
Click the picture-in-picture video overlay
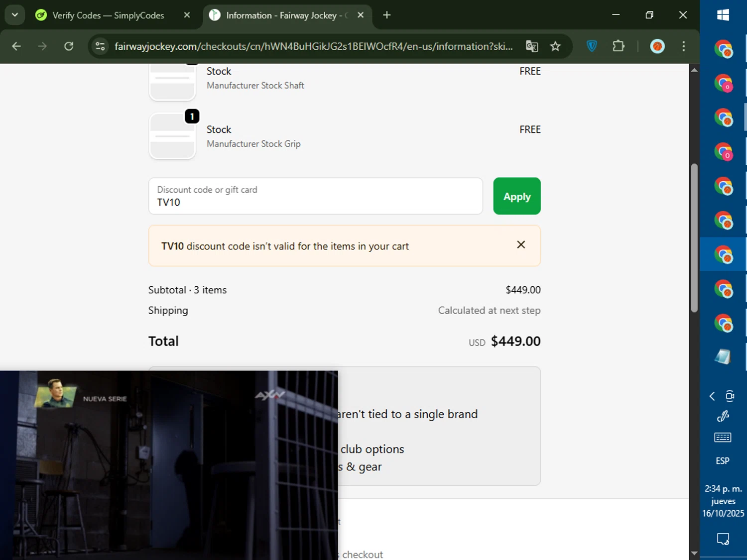click(169, 465)
